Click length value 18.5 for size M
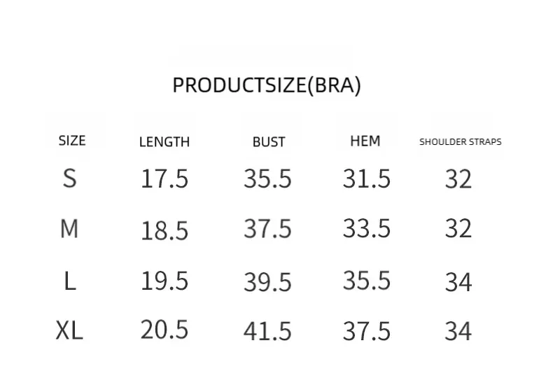Screen dimensions: 553x392 click(x=164, y=230)
